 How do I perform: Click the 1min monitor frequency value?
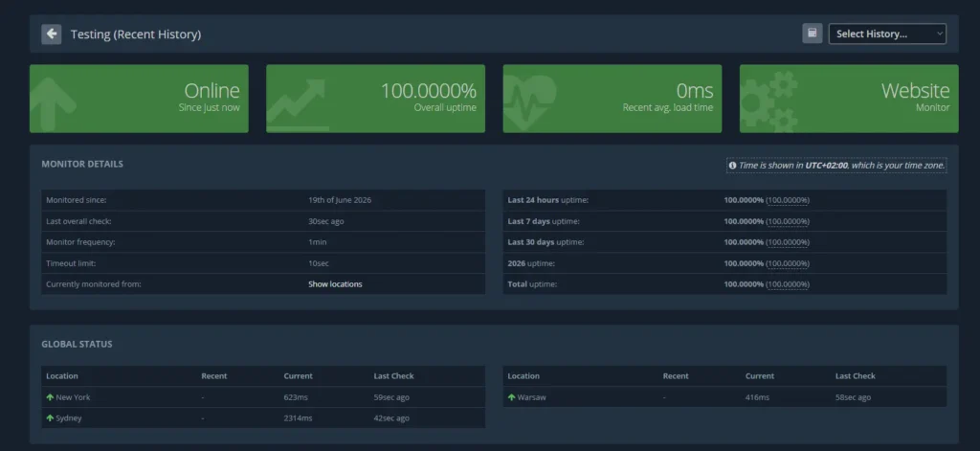(x=317, y=242)
